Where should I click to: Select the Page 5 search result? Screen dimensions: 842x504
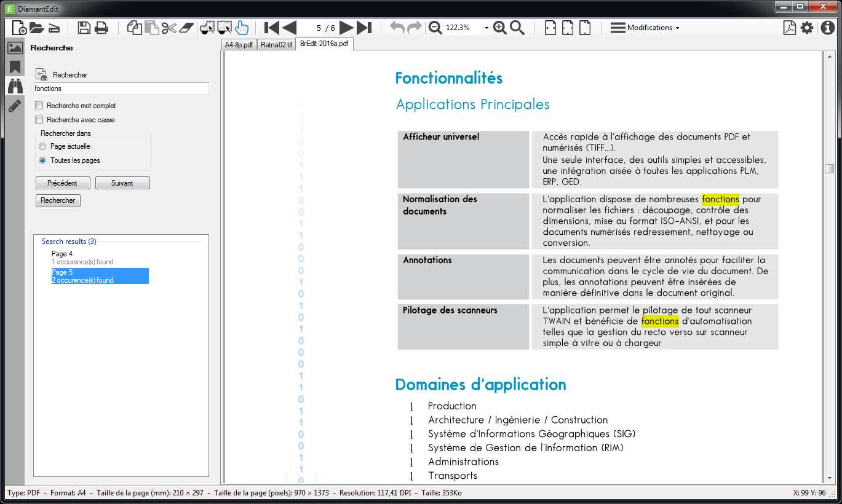100,276
